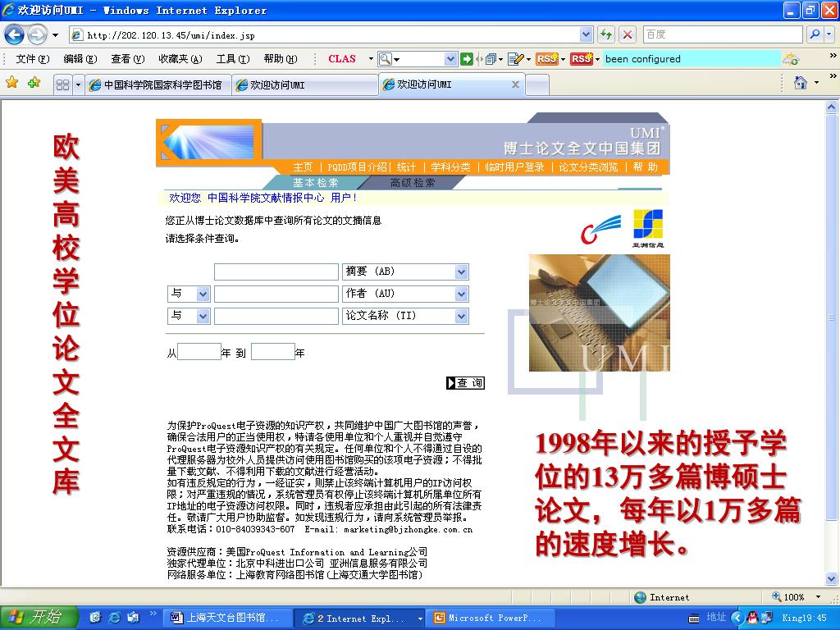
Task: Click the QQ penguin tray icon
Action: [x=753, y=618]
